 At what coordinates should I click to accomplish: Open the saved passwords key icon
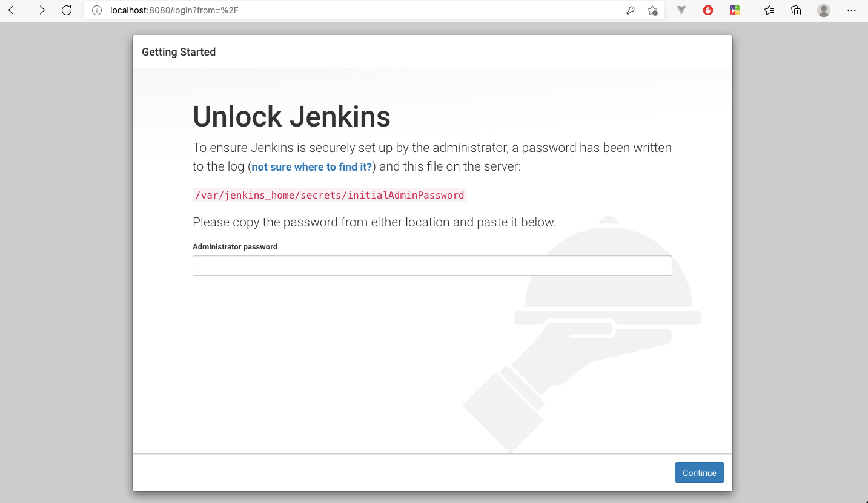(x=631, y=10)
